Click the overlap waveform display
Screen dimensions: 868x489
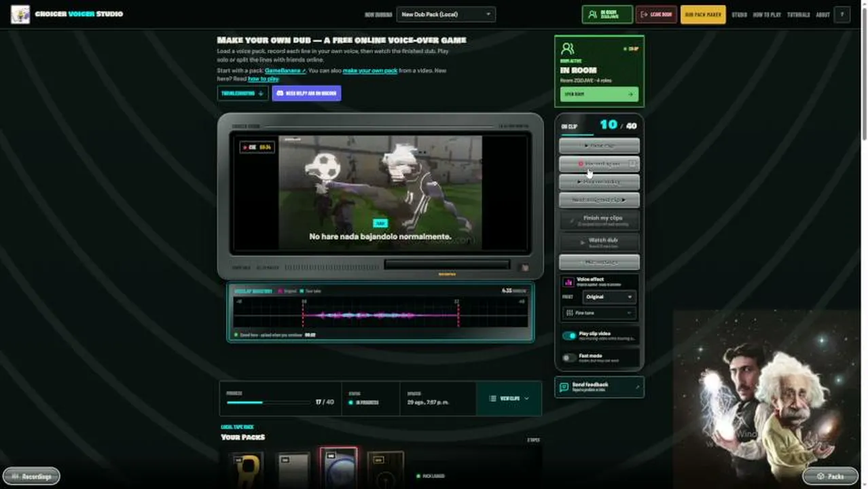click(380, 314)
